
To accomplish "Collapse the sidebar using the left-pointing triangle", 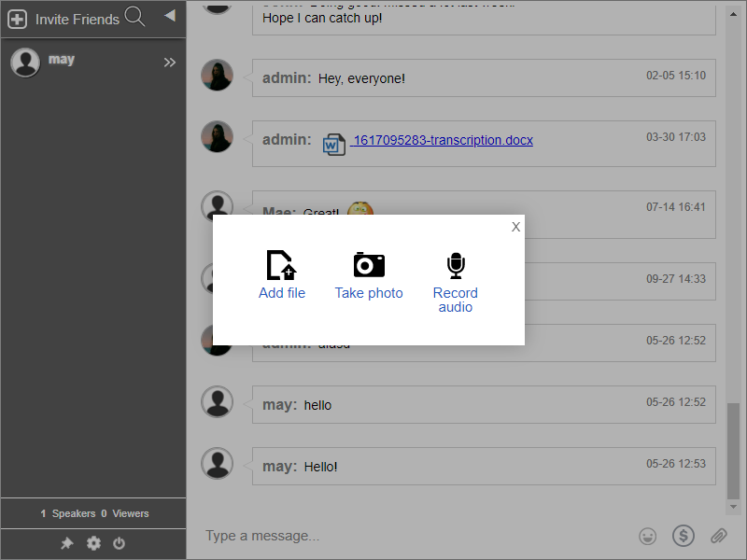I will coord(168,14).
